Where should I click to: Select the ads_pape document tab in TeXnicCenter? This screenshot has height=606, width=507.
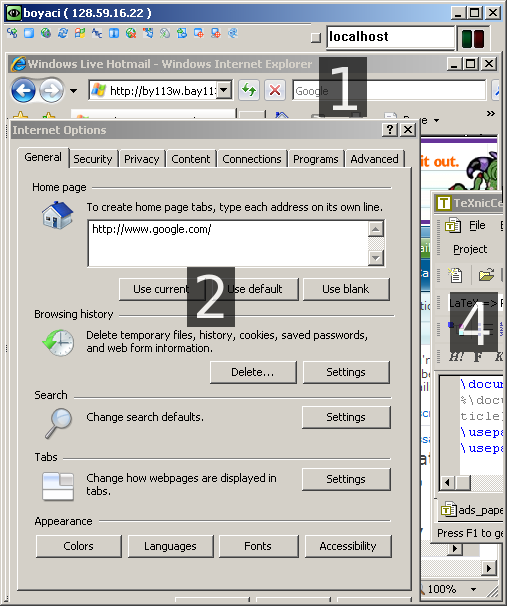pos(472,510)
